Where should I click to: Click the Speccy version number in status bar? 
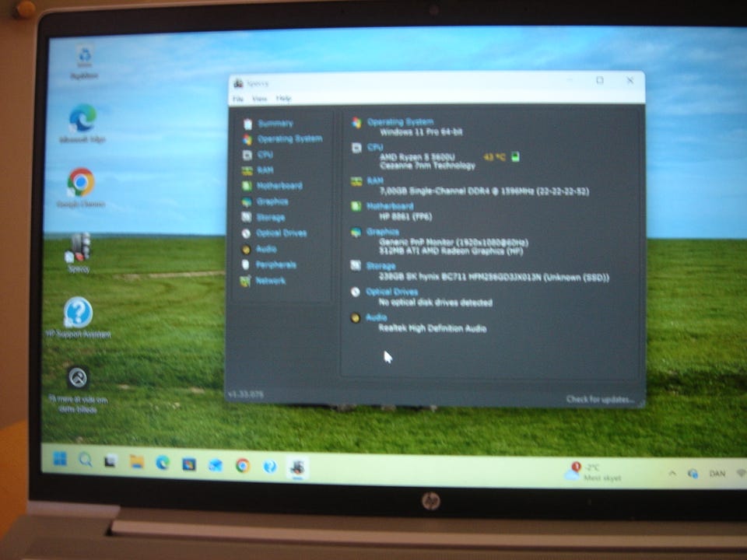[x=246, y=394]
